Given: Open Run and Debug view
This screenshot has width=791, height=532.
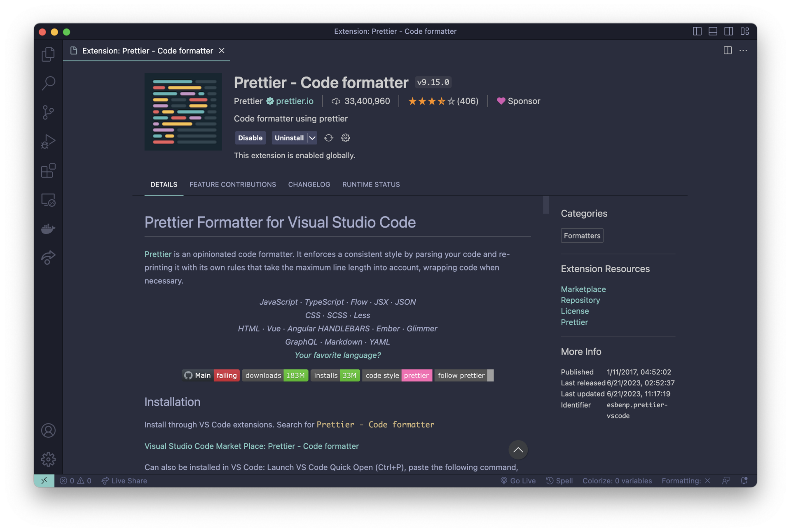Looking at the screenshot, I should (48, 142).
